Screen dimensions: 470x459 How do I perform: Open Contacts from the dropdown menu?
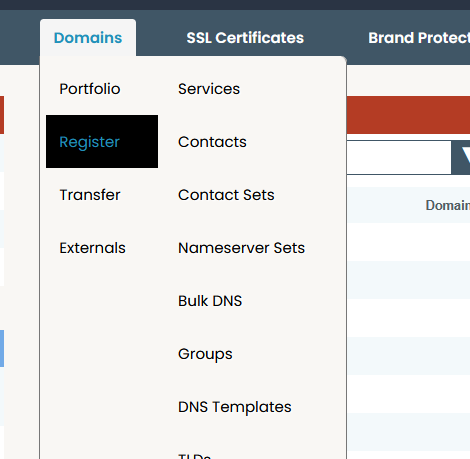point(212,142)
